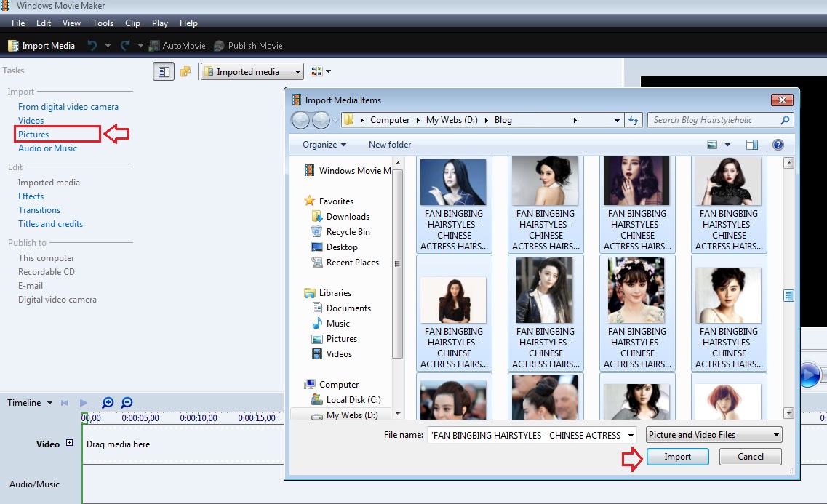Viewport: 827px width, 504px height.
Task: Select Documents library
Action: tap(341, 308)
